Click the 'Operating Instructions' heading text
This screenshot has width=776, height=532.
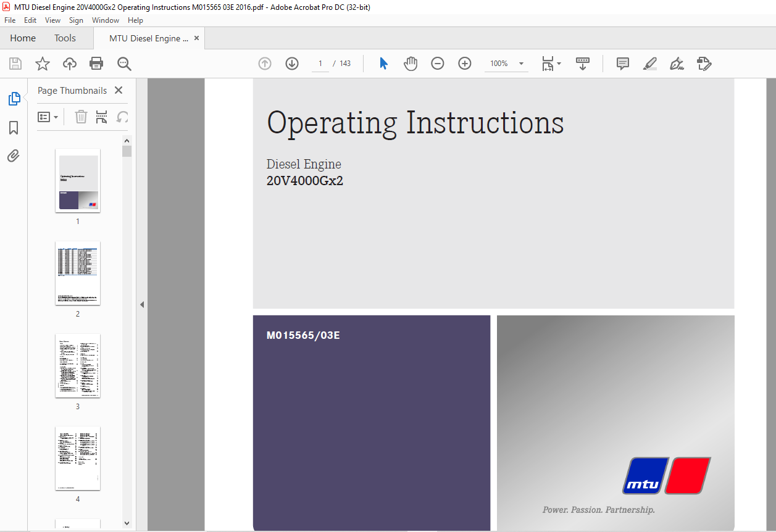(415, 123)
